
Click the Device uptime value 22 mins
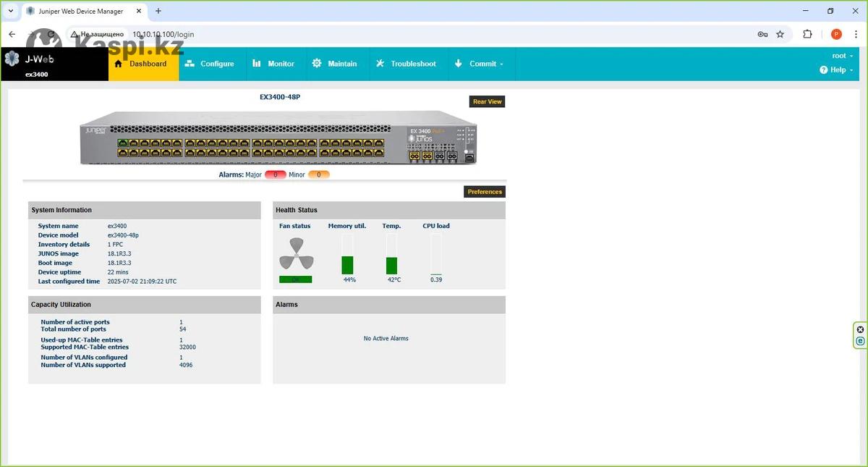point(118,272)
